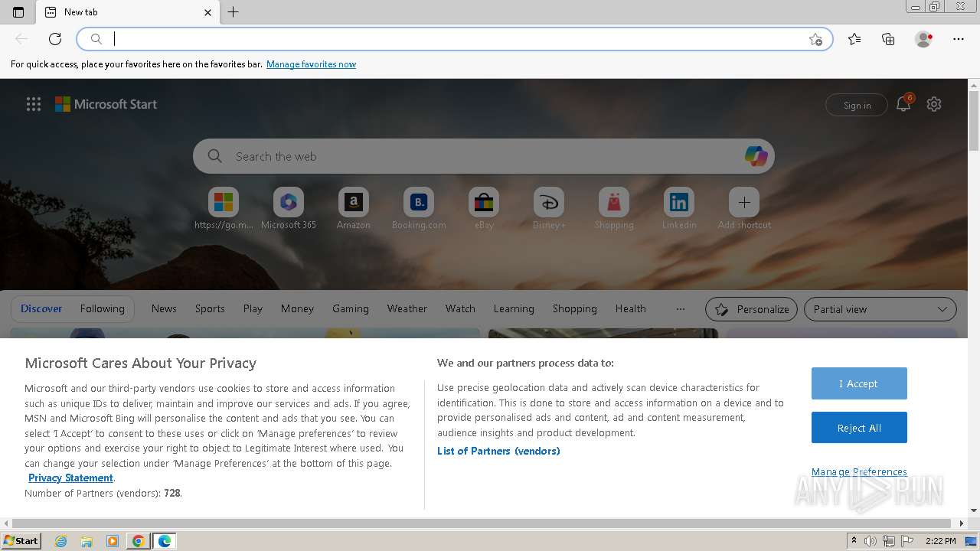Screen dimensions: 980x551
Task: Open the Sports category
Action: point(210,308)
